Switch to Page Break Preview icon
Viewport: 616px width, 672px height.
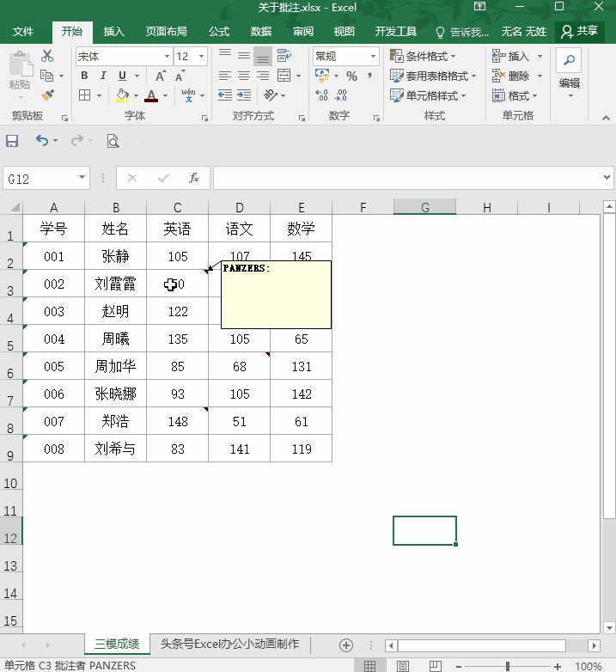coord(435,666)
